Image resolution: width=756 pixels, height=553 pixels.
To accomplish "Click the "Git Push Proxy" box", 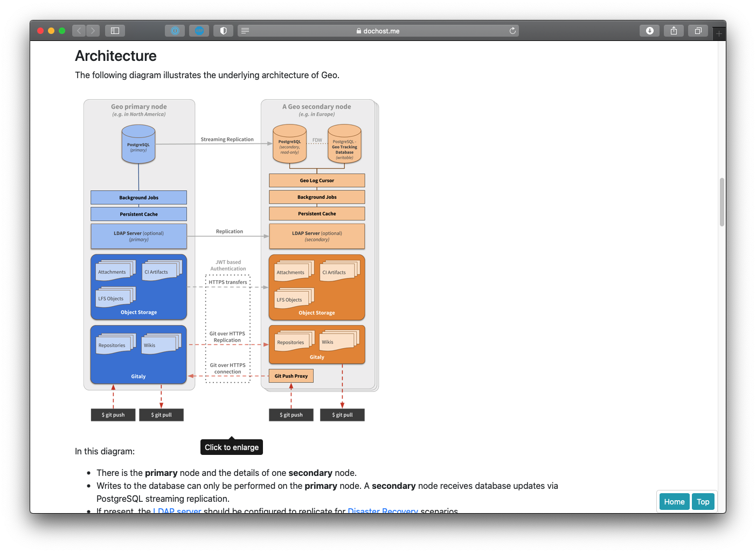I will pyautogui.click(x=291, y=376).
